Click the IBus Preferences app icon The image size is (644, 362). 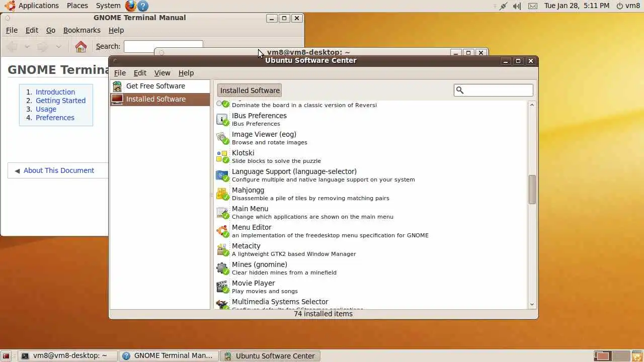(x=222, y=120)
